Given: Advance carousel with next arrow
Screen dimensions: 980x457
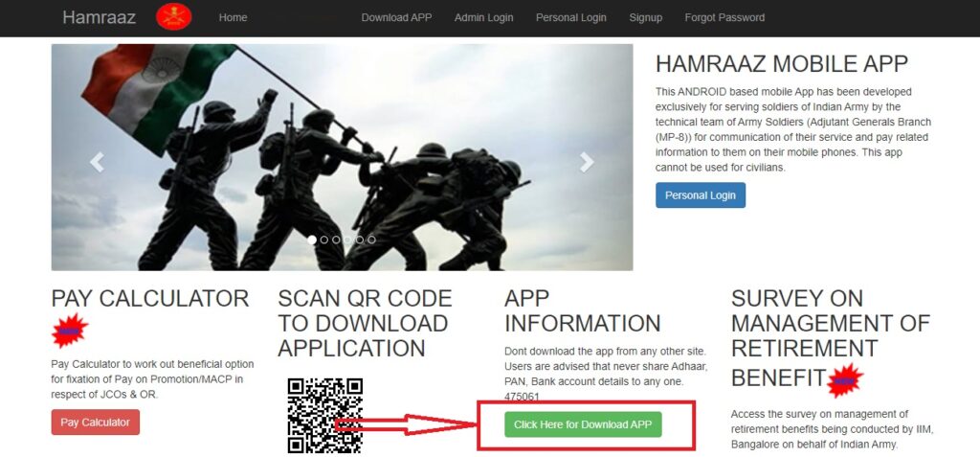Looking at the screenshot, I should [587, 162].
